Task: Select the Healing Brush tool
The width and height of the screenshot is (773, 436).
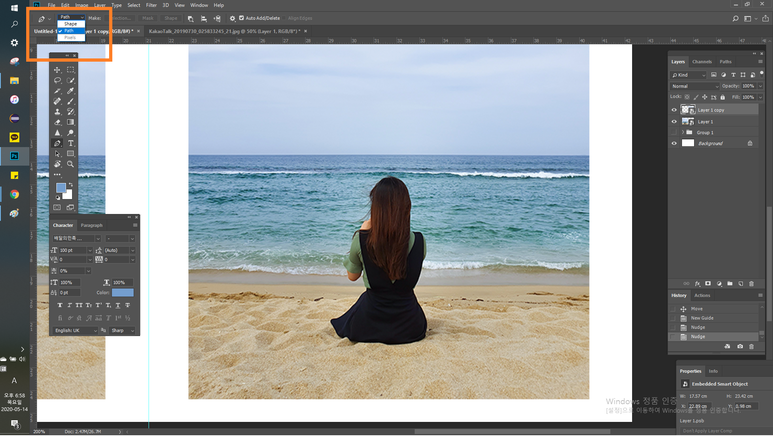Action: (x=57, y=101)
